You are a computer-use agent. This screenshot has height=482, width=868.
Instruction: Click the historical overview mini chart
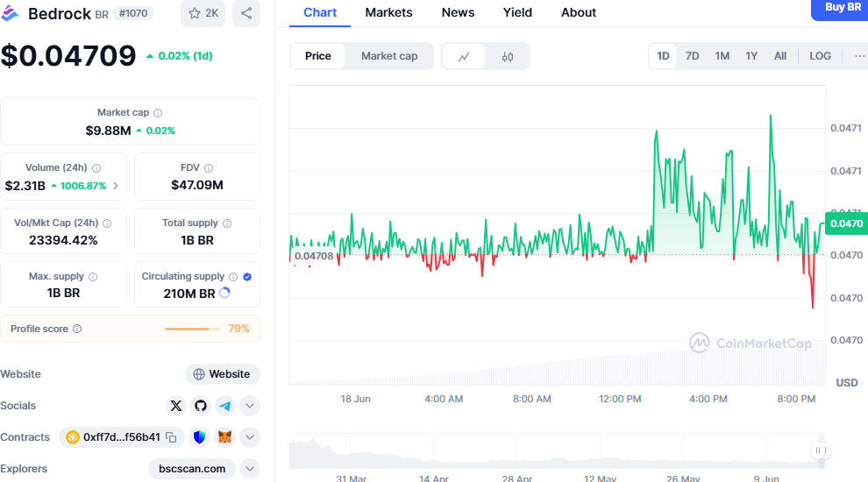click(x=557, y=451)
